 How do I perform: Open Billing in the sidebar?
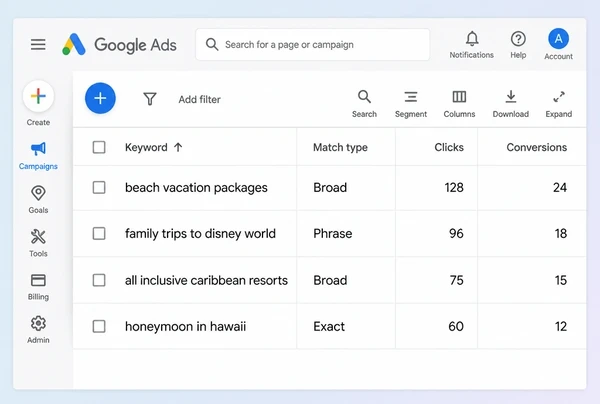pyautogui.click(x=38, y=287)
